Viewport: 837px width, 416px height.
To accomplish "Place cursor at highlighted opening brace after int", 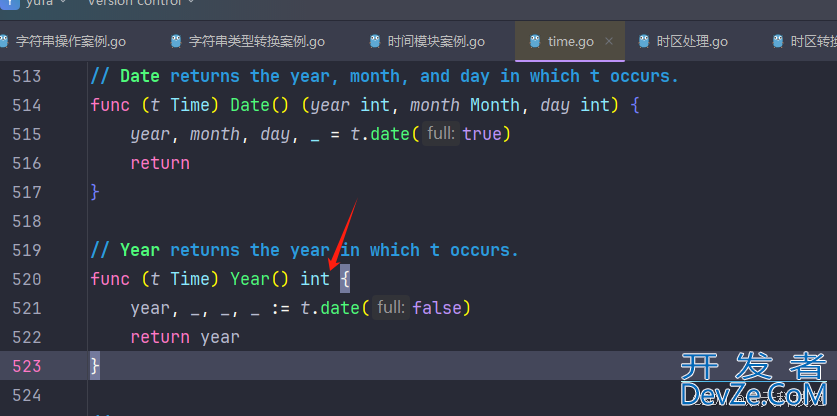I will 345,279.
